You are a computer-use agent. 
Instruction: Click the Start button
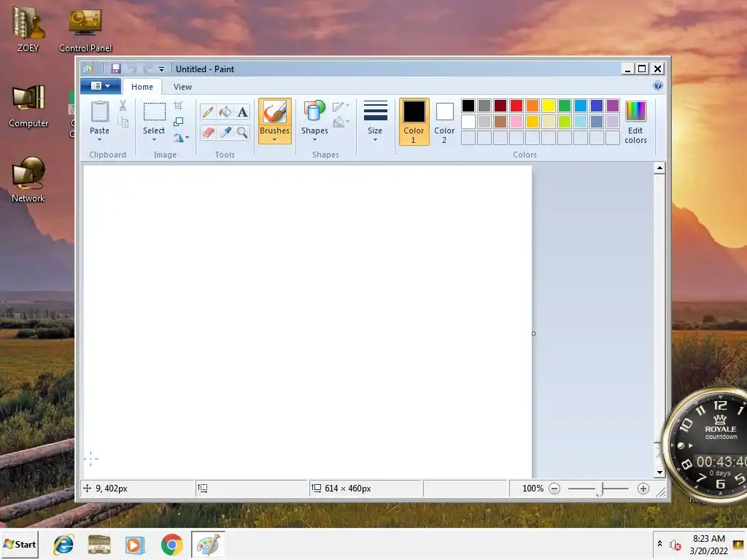[20, 544]
